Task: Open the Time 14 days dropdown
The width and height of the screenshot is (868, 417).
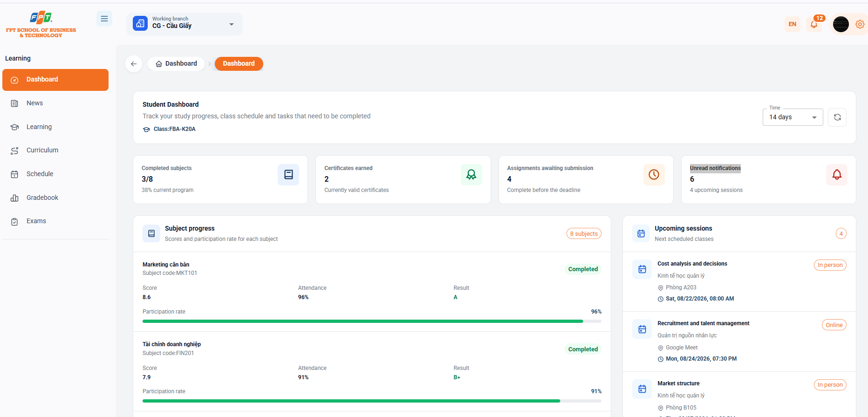Action: click(793, 117)
